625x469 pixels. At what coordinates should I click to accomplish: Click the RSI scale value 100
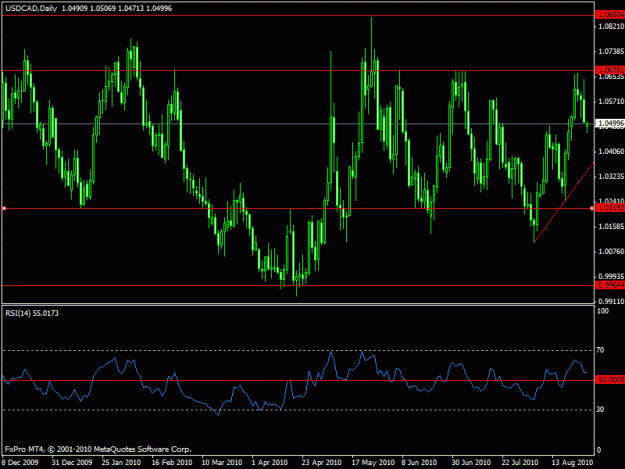(x=603, y=311)
